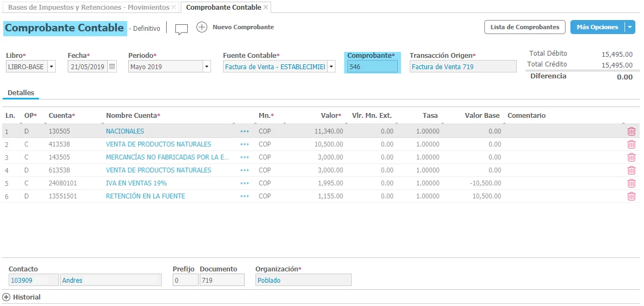The image size is (644, 306).
Task: Select the Detalles tab
Action: [x=21, y=93]
